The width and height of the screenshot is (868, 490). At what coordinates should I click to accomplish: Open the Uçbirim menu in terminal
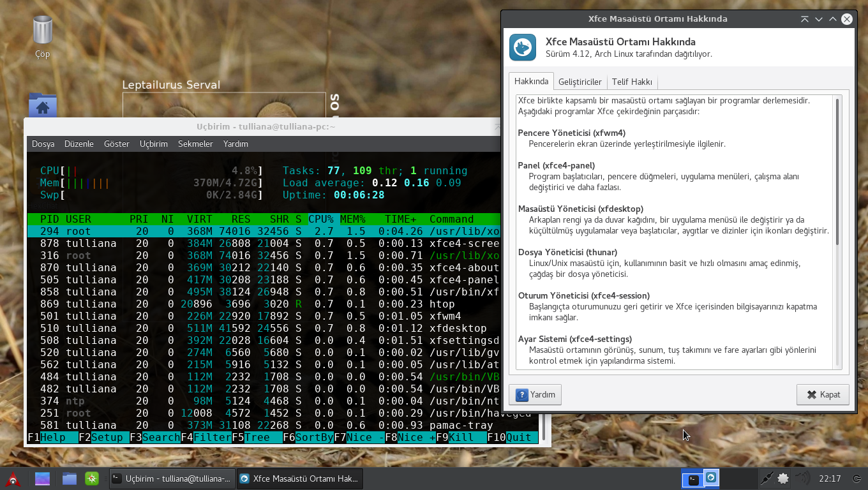pyautogui.click(x=154, y=144)
